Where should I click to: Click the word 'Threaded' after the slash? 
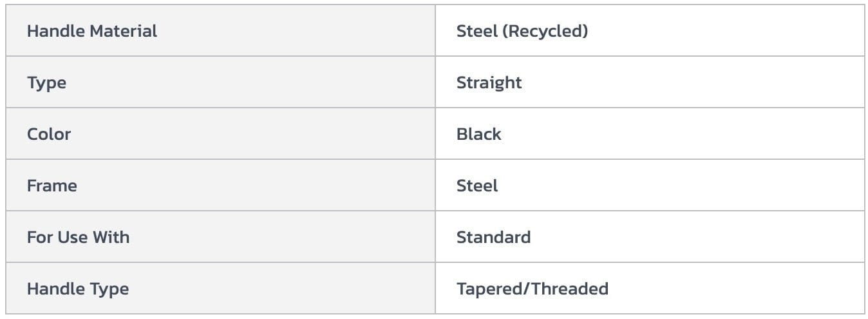(x=571, y=289)
